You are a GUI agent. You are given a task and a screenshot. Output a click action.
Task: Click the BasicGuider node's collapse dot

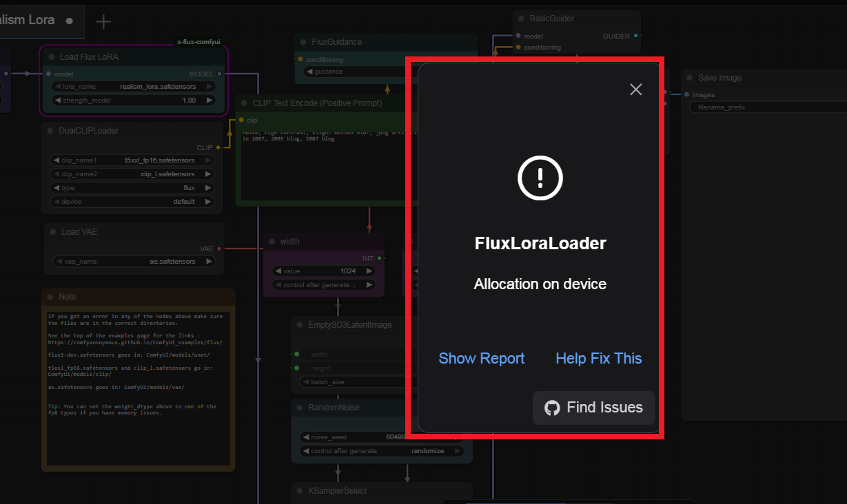point(521,19)
